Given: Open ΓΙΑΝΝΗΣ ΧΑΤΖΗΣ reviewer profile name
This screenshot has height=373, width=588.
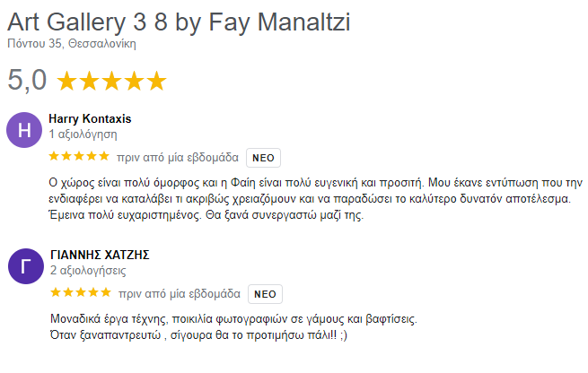Looking at the screenshot, I should tap(98, 254).
